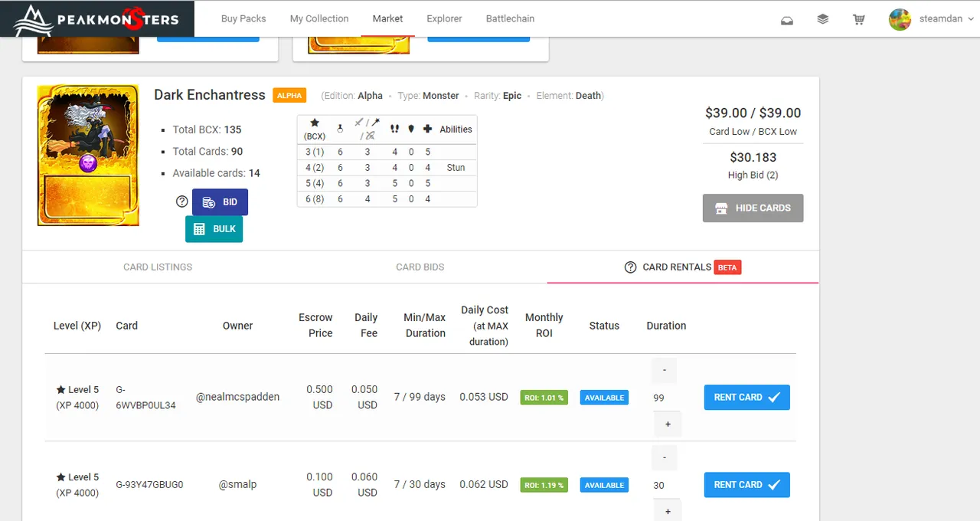Viewport: 980px width, 521px height.
Task: Click the Abilities column header in stats table
Action: pyautogui.click(x=456, y=129)
